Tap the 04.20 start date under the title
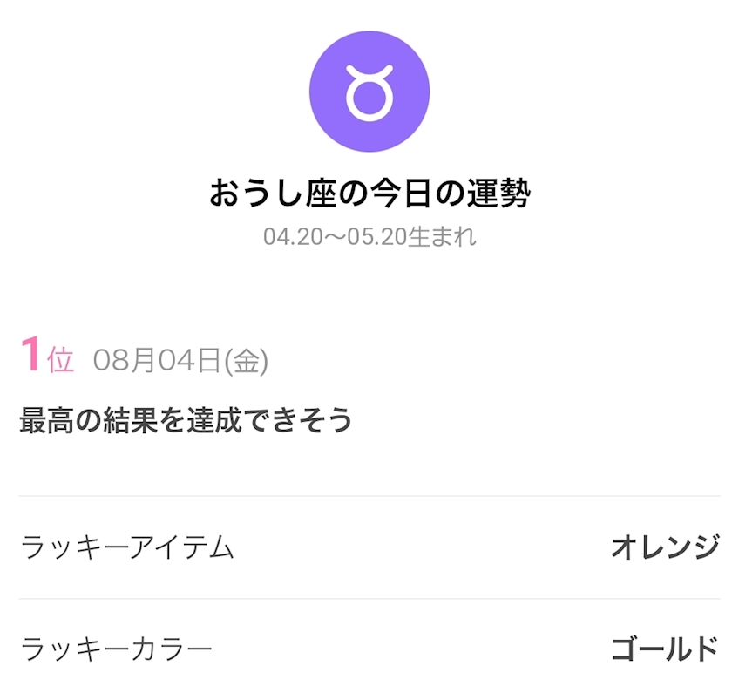 [x=293, y=237]
